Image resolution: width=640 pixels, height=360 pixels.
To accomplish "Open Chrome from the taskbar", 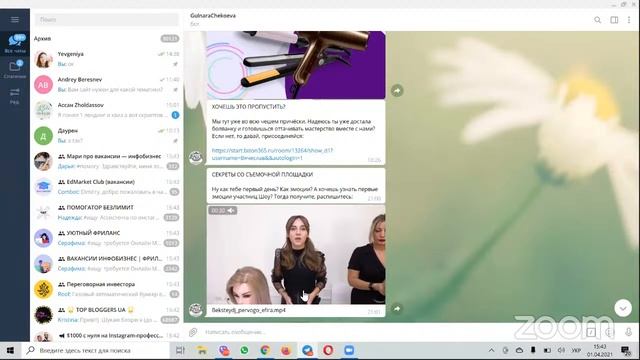I will [x=265, y=351].
